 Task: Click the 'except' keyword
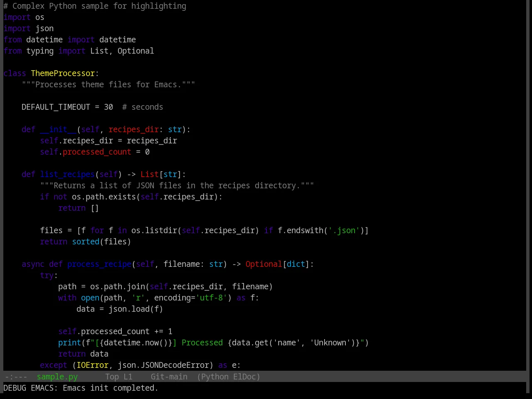pos(54,365)
